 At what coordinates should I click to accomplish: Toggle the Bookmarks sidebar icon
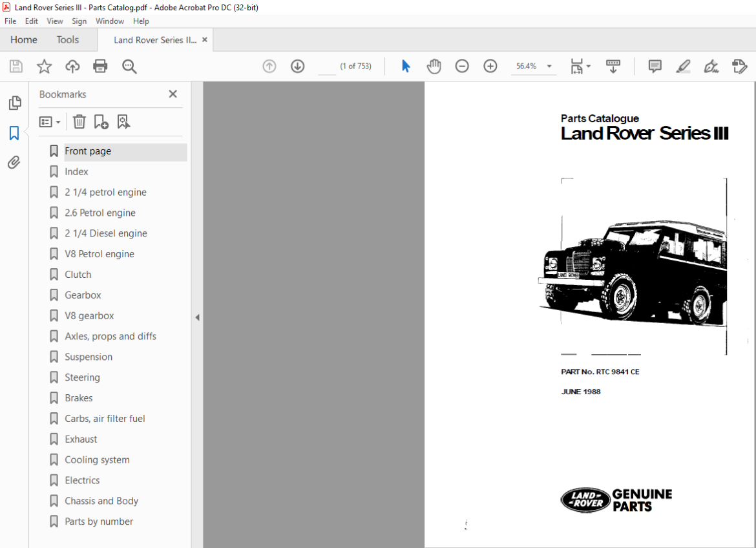pyautogui.click(x=14, y=133)
